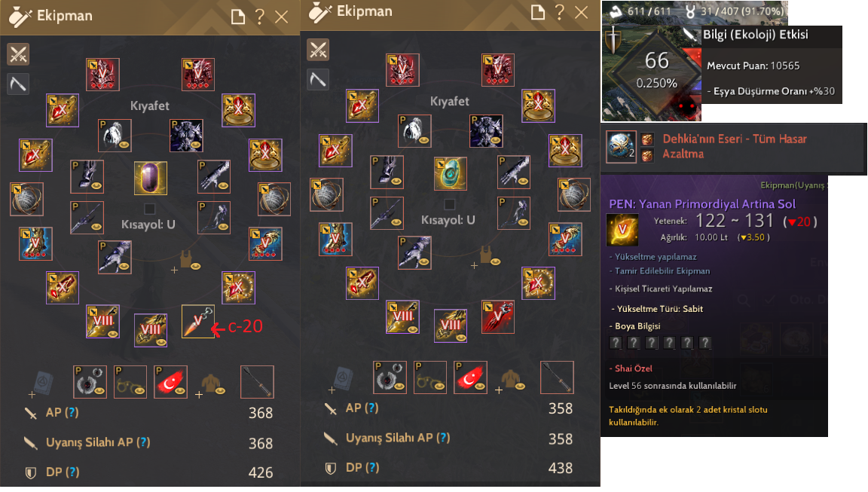This screenshot has height=492, width=868.
Task: Open the document icon in right Ekipman header
Action: pos(537,12)
